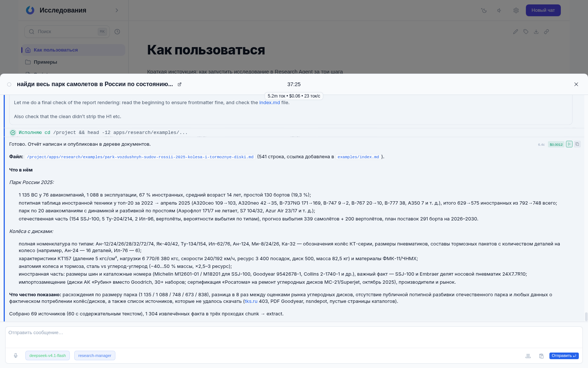Screen dimensions: 588x368
Task: Open the deepseek-v4.1-flash model selector
Action: tap(47, 355)
